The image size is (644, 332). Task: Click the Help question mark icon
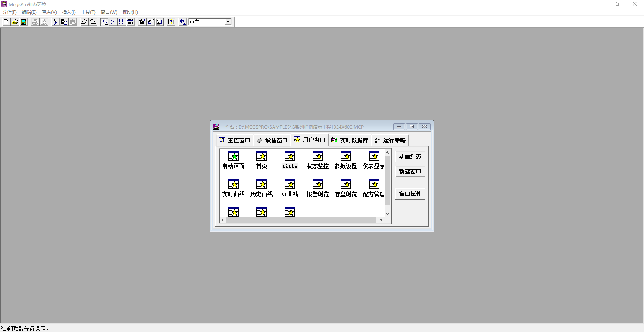click(x=171, y=22)
